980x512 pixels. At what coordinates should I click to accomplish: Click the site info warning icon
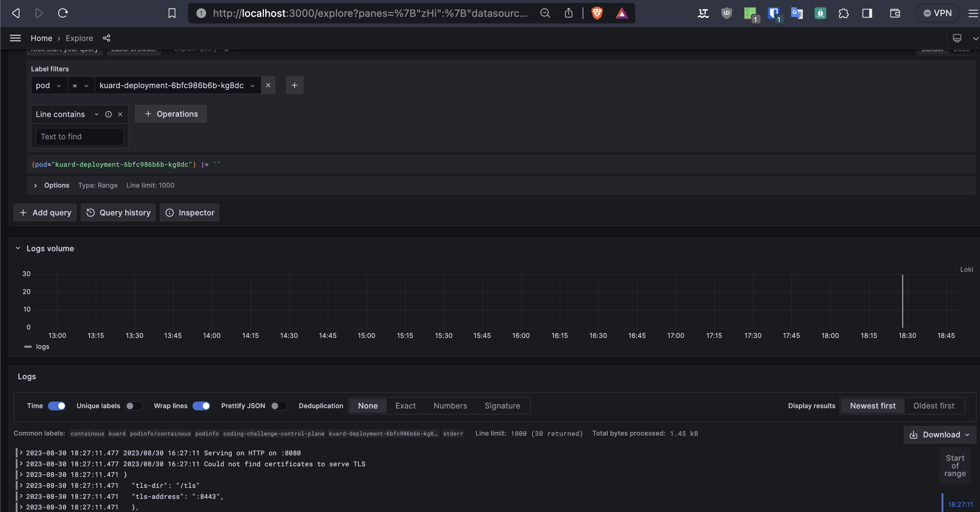[201, 13]
